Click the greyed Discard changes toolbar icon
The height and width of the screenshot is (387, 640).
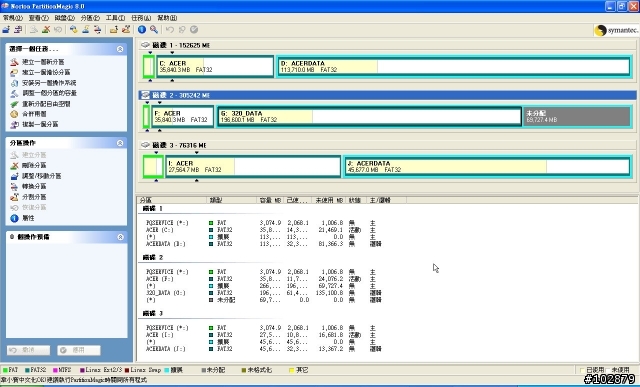182,29
